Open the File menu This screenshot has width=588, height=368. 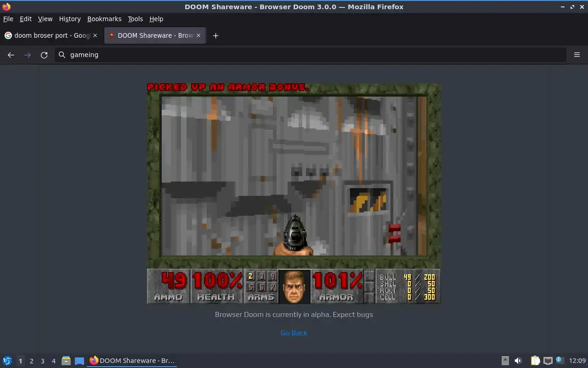pyautogui.click(x=8, y=19)
